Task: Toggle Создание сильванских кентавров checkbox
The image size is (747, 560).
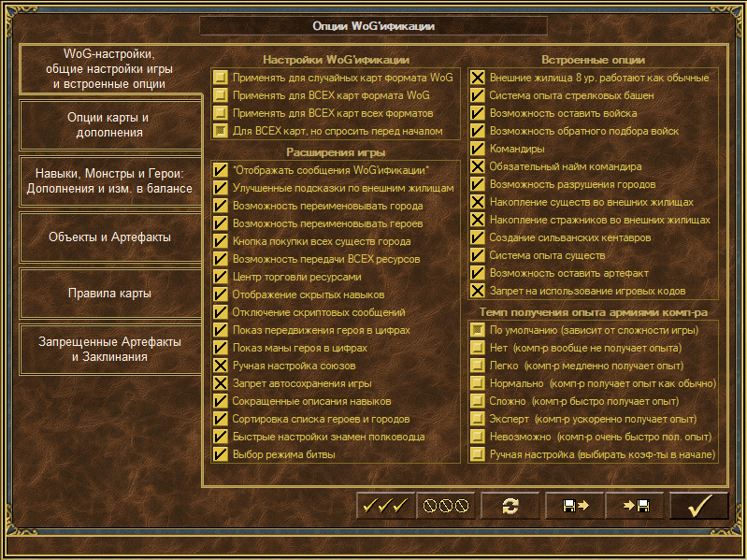Action: [x=478, y=237]
